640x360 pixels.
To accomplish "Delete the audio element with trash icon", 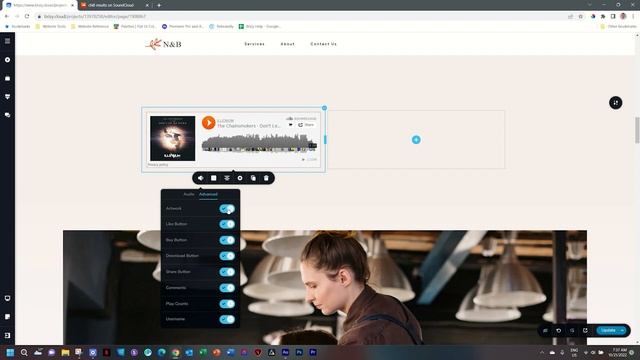I will tap(266, 178).
